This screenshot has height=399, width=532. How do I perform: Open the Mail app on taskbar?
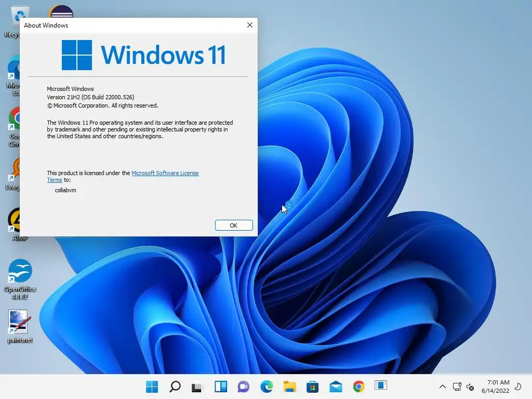[x=336, y=387]
